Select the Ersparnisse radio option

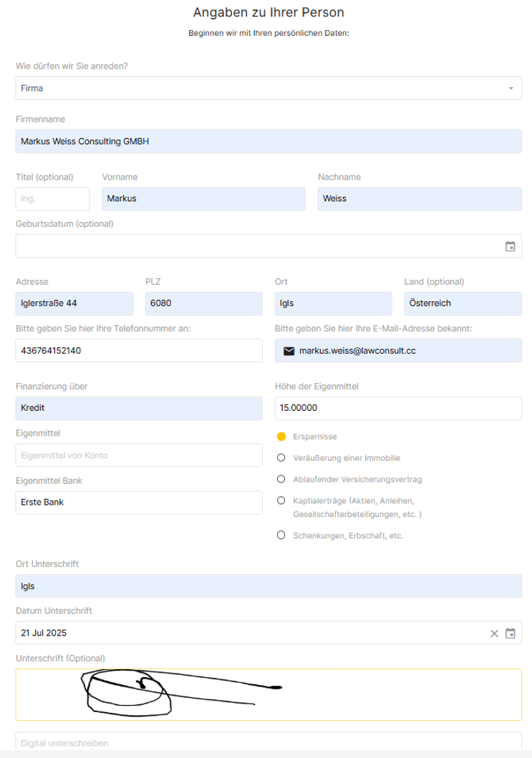coord(281,436)
